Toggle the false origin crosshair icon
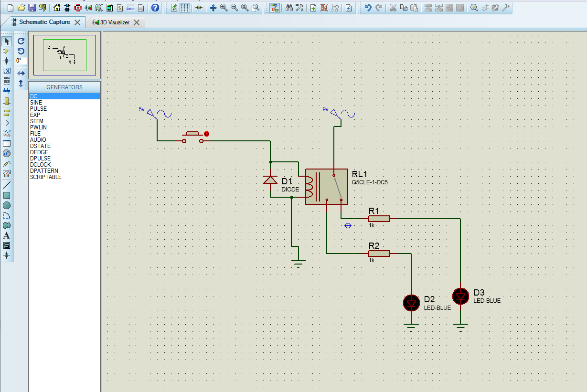 [199, 8]
